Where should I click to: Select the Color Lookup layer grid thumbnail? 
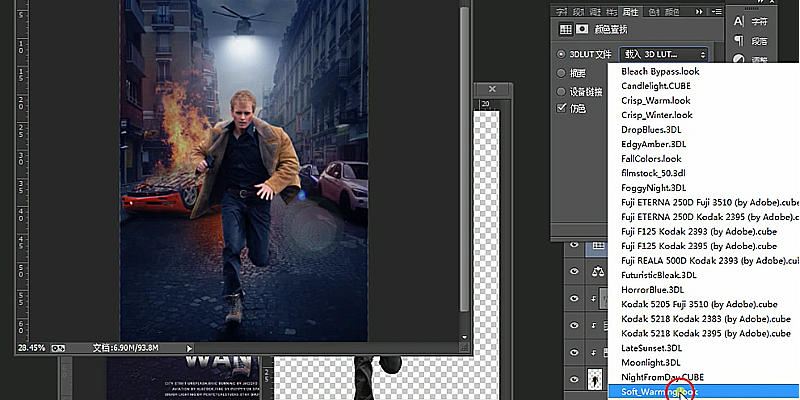point(597,247)
